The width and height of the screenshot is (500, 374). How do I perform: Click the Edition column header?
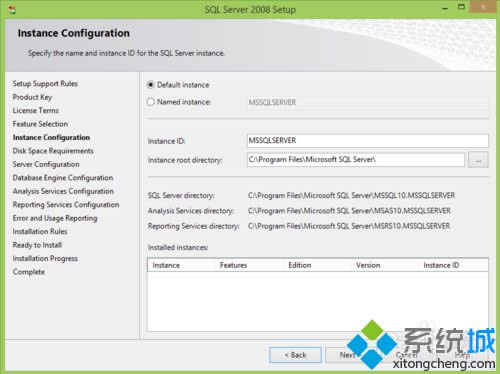(x=300, y=265)
